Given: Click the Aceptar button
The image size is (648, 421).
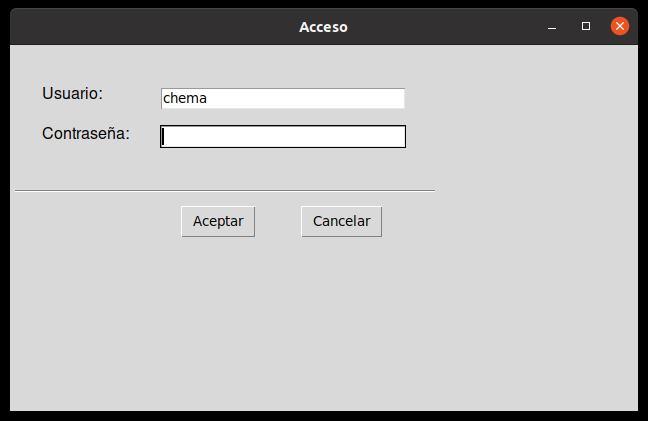Looking at the screenshot, I should pyautogui.click(x=218, y=221).
